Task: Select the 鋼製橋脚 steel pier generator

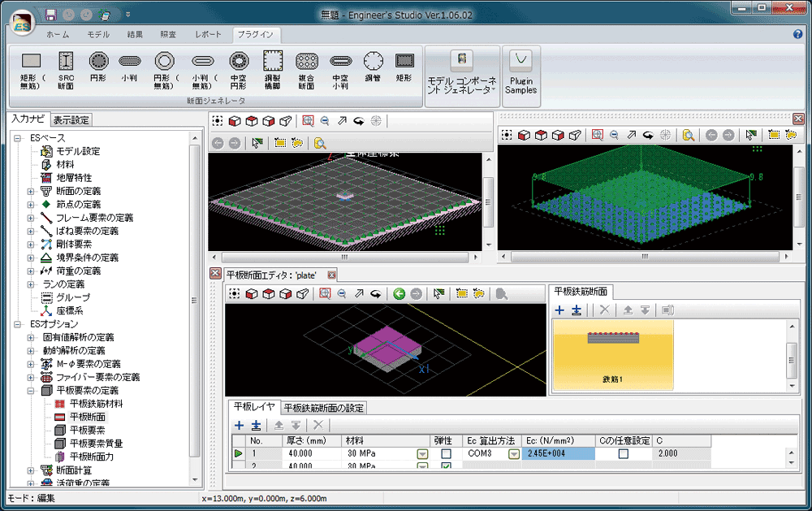Action: click(272, 70)
